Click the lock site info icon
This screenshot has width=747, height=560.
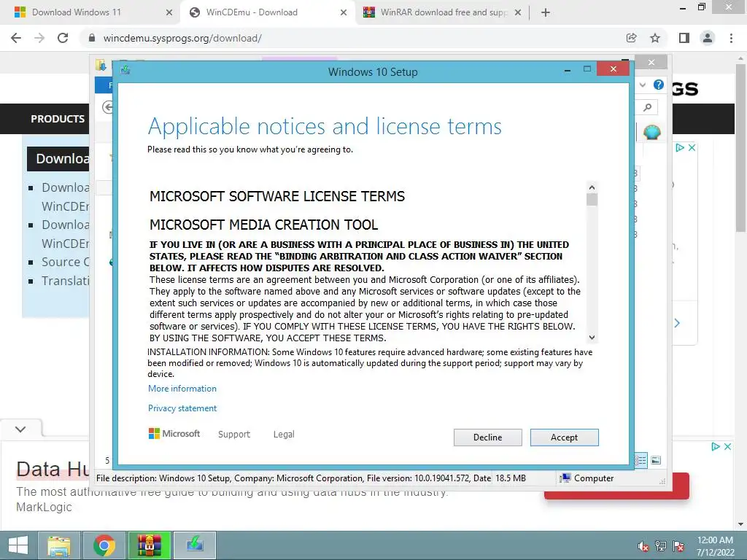[92, 38]
